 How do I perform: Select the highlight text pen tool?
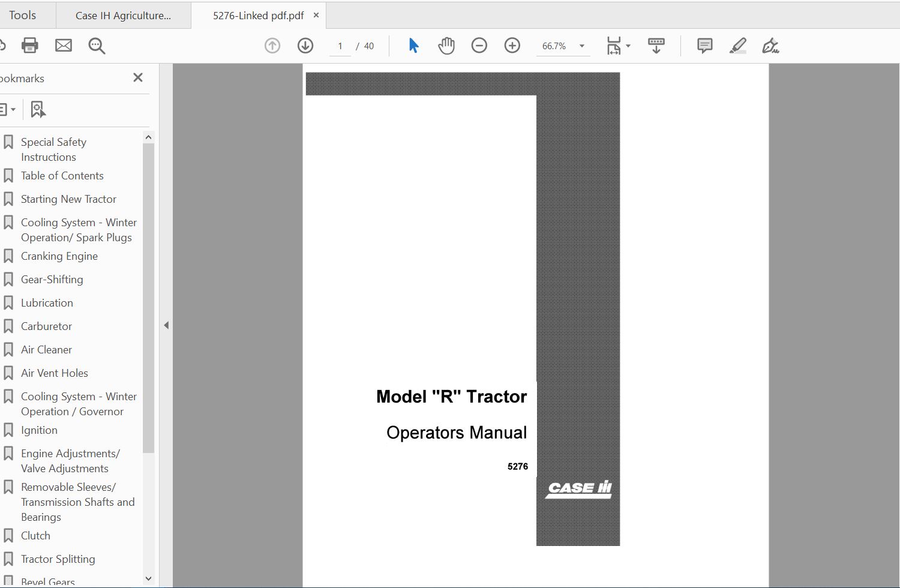click(x=737, y=46)
